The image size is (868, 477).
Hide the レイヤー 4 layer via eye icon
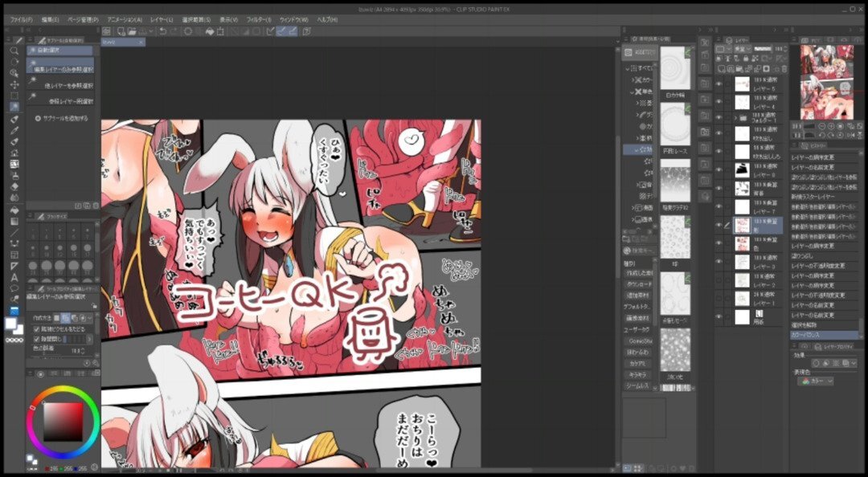[719, 102]
